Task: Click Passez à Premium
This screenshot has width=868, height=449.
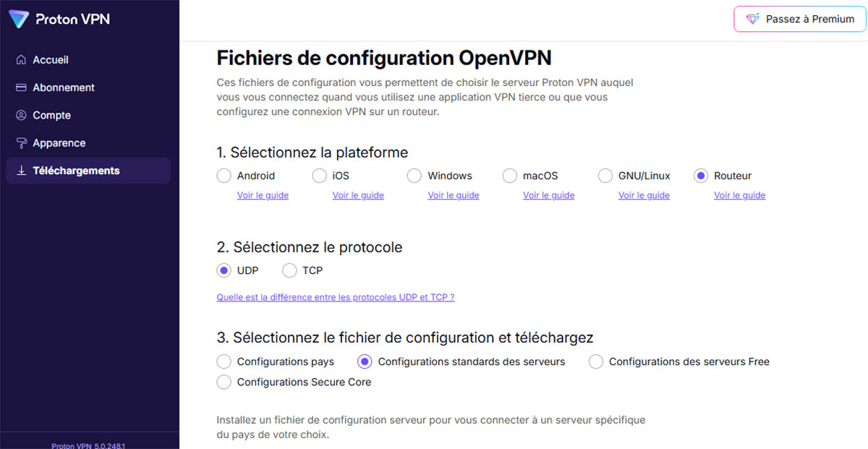Action: [x=799, y=20]
